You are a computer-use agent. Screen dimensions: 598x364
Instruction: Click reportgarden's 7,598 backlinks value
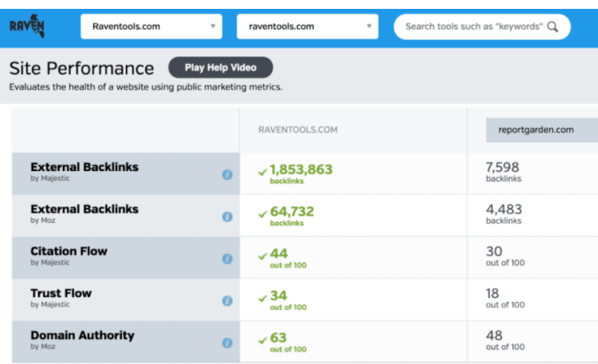point(504,168)
